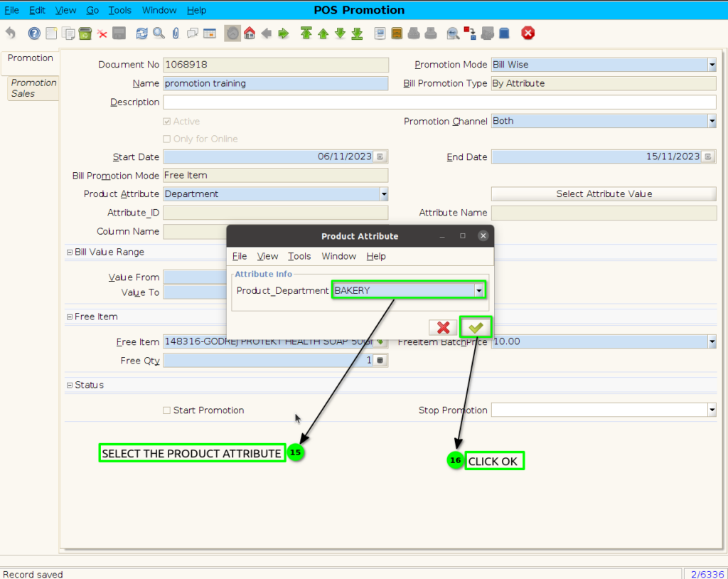Confirm with the green checkmark OK button
The image size is (728, 579).
pos(476,327)
